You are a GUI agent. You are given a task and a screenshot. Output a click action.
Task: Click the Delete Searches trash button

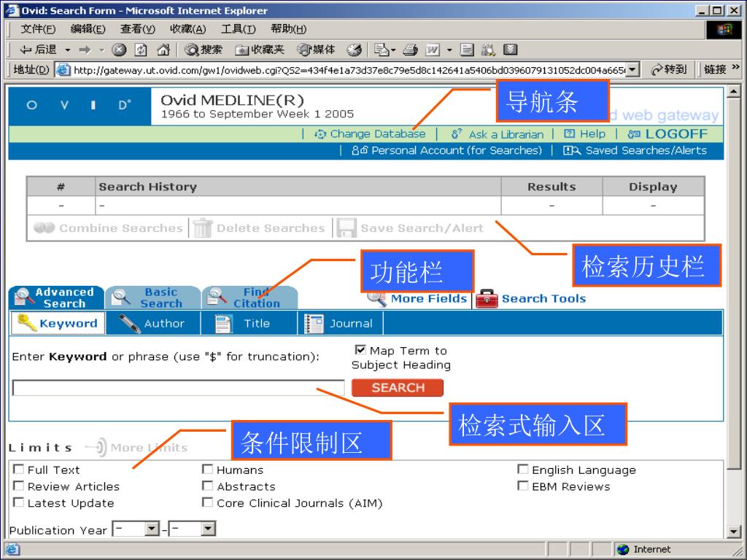259,228
